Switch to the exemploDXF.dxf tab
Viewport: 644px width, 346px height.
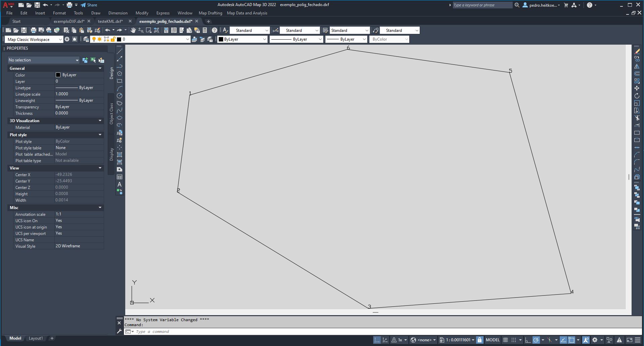[x=69, y=21]
